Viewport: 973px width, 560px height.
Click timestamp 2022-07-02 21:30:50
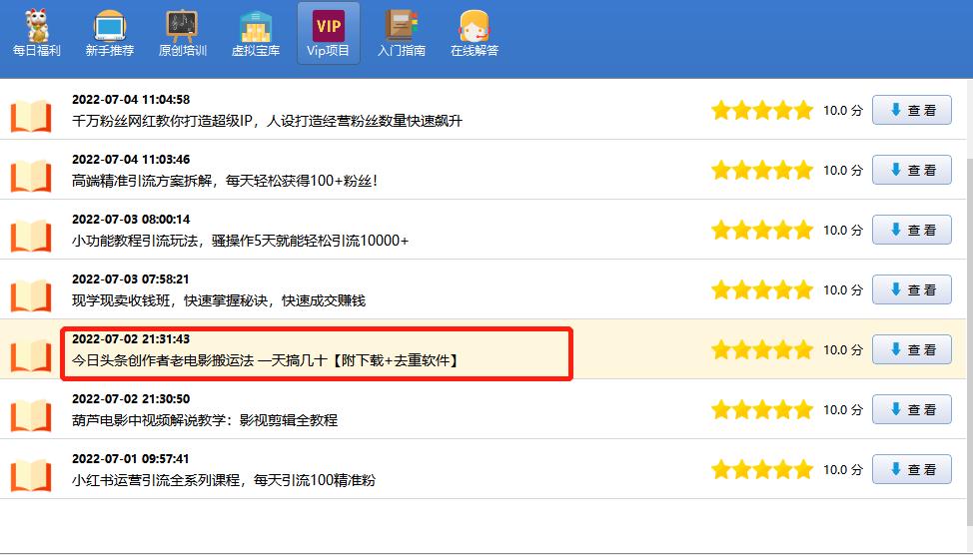[x=131, y=398]
